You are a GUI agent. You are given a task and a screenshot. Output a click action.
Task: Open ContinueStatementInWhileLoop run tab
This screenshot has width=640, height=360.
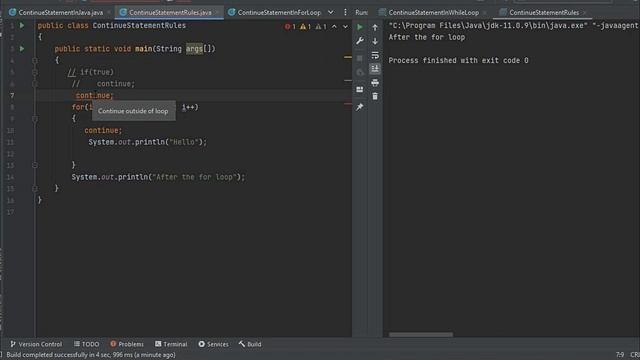433,13
